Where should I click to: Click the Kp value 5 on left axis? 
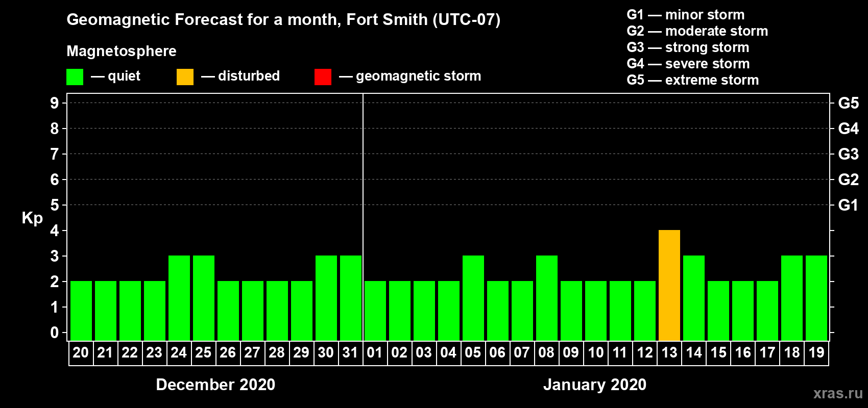tap(55, 205)
